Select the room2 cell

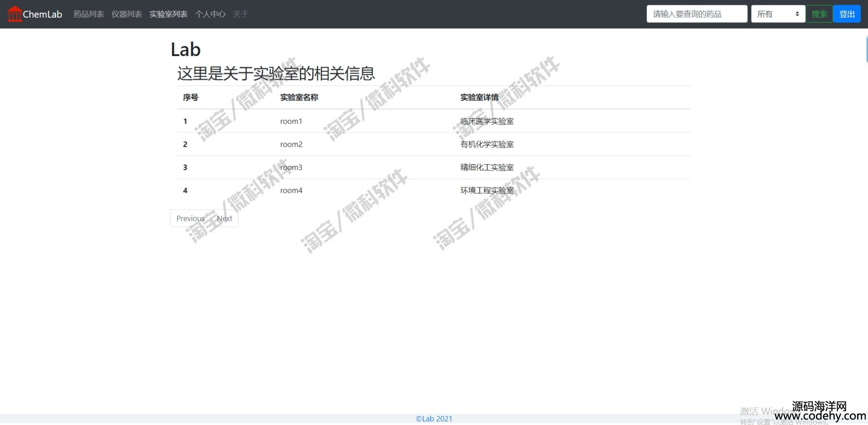(x=291, y=144)
